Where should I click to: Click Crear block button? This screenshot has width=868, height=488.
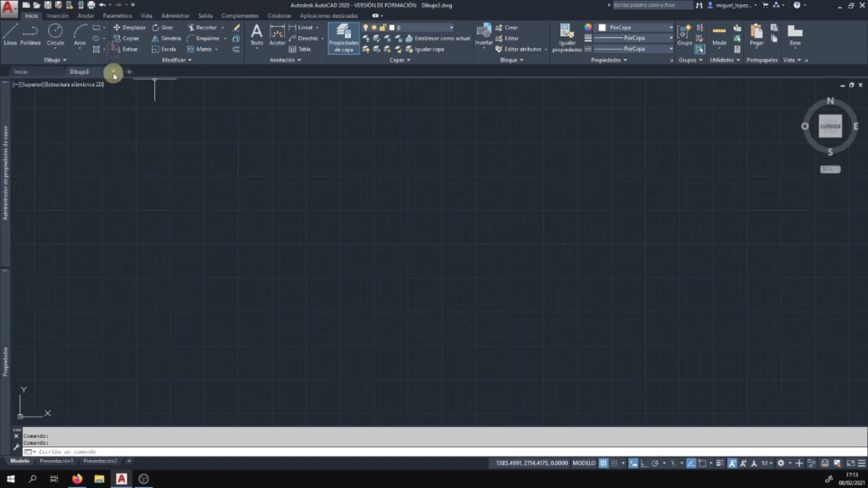tap(507, 27)
